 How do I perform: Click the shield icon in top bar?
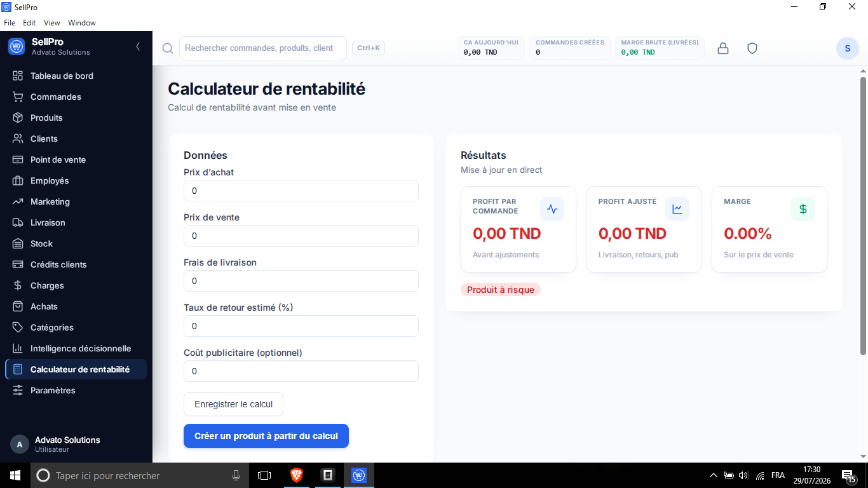pyautogui.click(x=752, y=48)
